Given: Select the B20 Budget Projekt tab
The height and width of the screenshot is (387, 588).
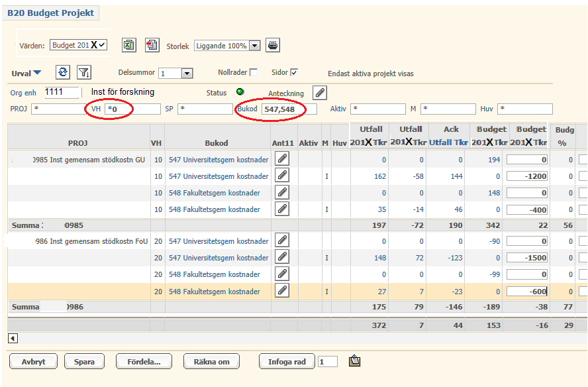Looking at the screenshot, I should coord(50,13).
